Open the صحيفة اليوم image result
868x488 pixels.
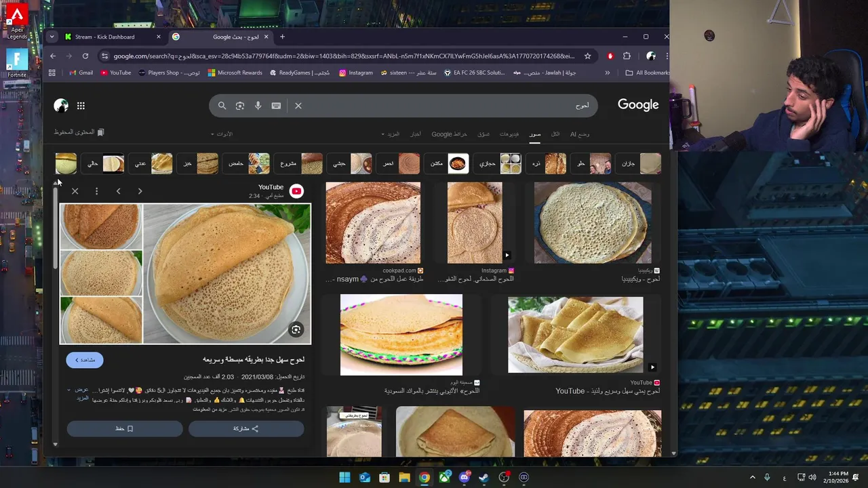(401, 335)
